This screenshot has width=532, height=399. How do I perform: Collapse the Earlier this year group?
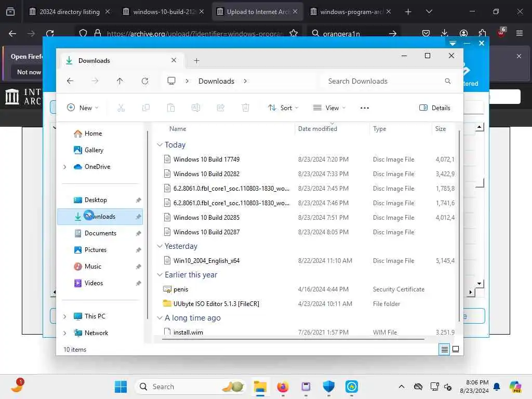[x=159, y=275]
